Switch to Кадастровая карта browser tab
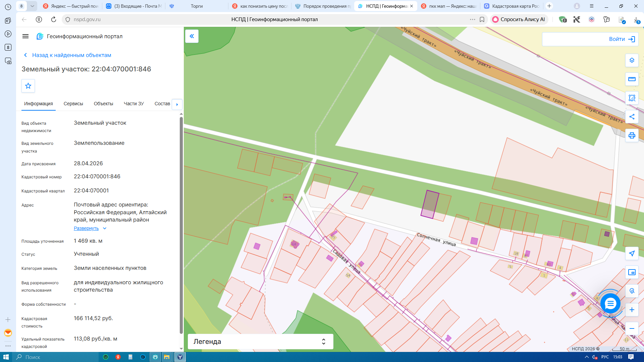This screenshot has height=362, width=644. 513,6
